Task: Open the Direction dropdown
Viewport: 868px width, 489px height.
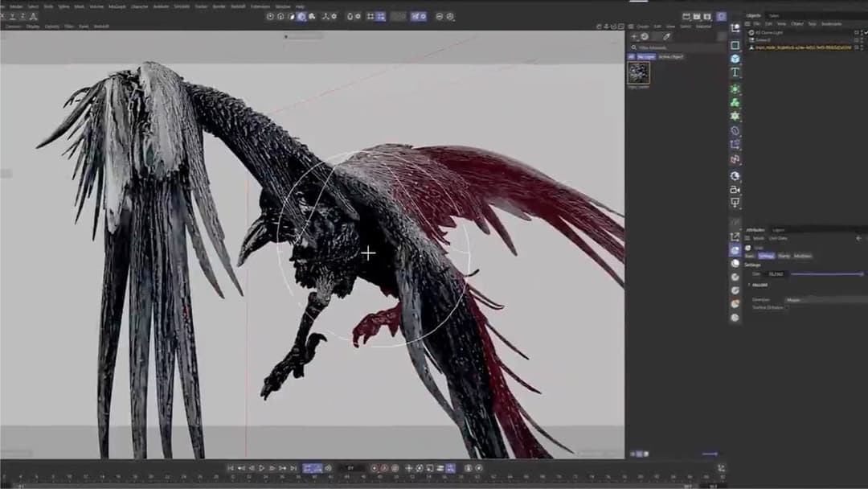Action: coord(825,300)
